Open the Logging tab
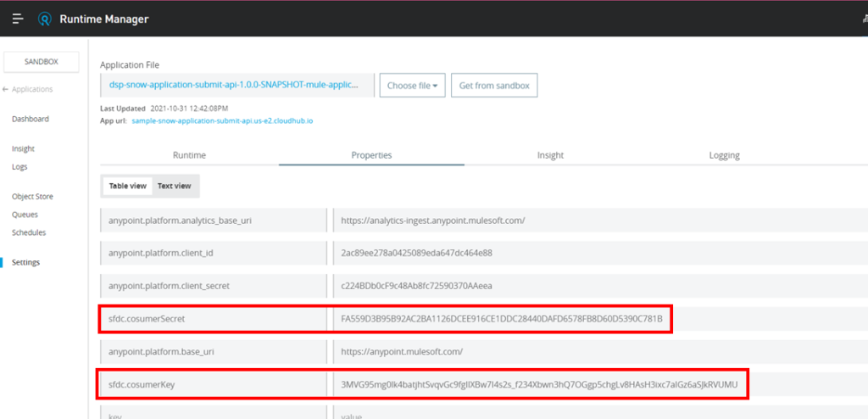This screenshot has width=868, height=419. (724, 155)
